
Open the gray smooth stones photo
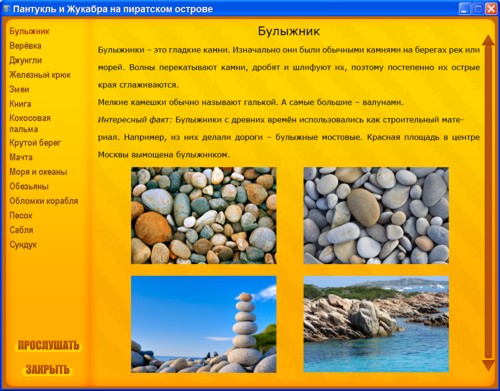[376, 216]
